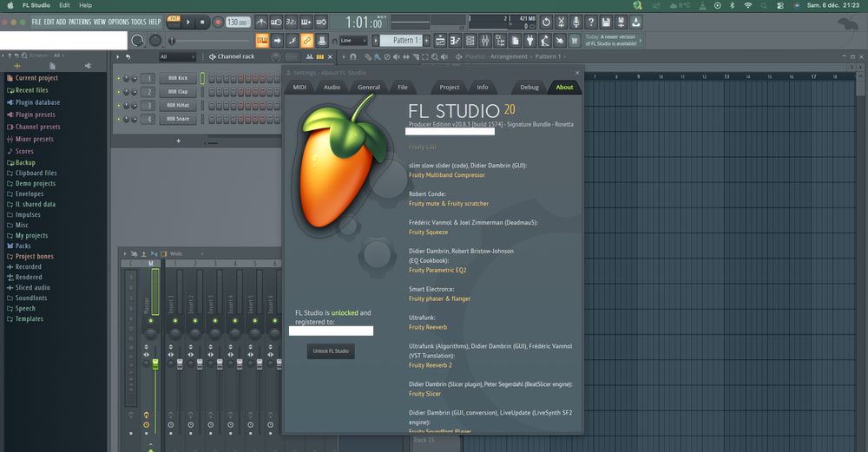Start playback with the Play button

click(x=188, y=23)
